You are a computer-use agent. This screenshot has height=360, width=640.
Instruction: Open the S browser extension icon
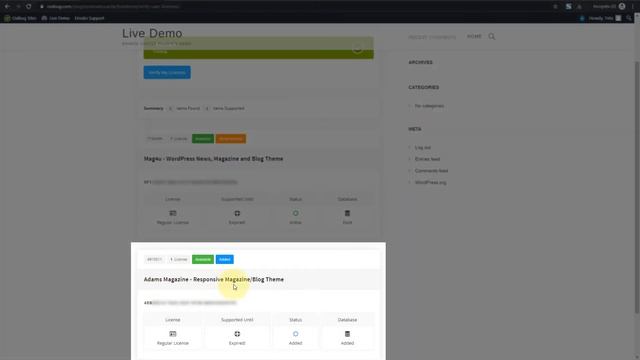coord(569,7)
